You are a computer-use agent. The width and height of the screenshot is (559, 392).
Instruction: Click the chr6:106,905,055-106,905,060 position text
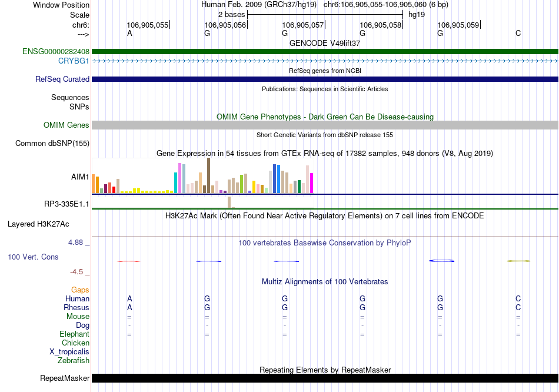click(x=386, y=5)
